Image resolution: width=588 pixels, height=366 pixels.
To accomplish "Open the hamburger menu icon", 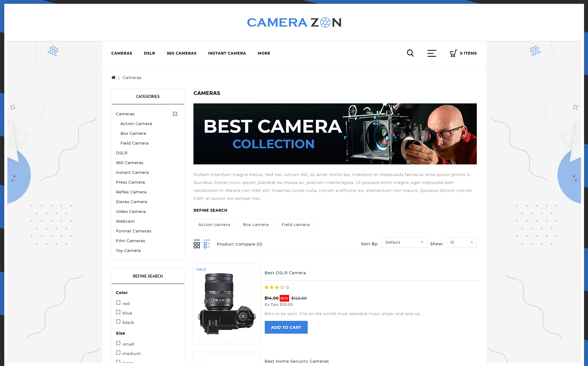I will click(x=432, y=53).
